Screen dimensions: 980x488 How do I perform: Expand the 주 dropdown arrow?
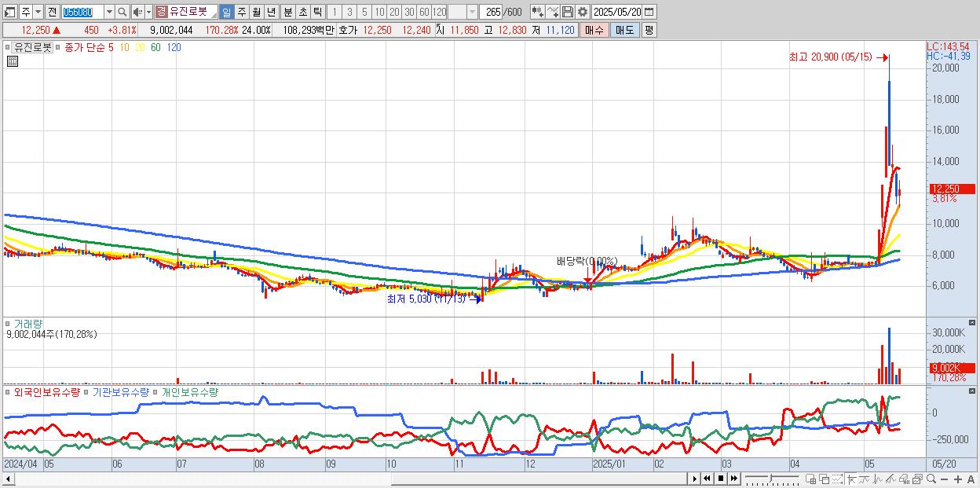pyautogui.click(x=37, y=12)
